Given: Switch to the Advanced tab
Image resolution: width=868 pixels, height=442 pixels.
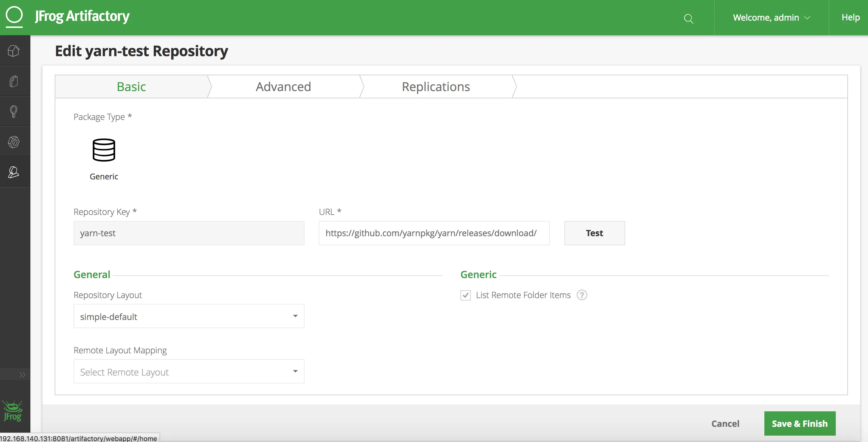Looking at the screenshot, I should (x=283, y=87).
